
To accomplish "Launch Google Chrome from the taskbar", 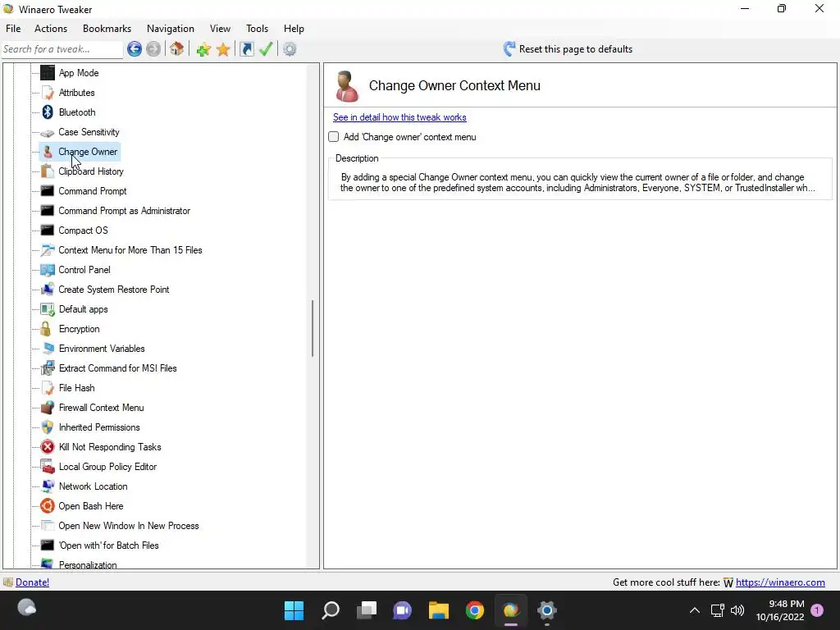I will tap(475, 610).
